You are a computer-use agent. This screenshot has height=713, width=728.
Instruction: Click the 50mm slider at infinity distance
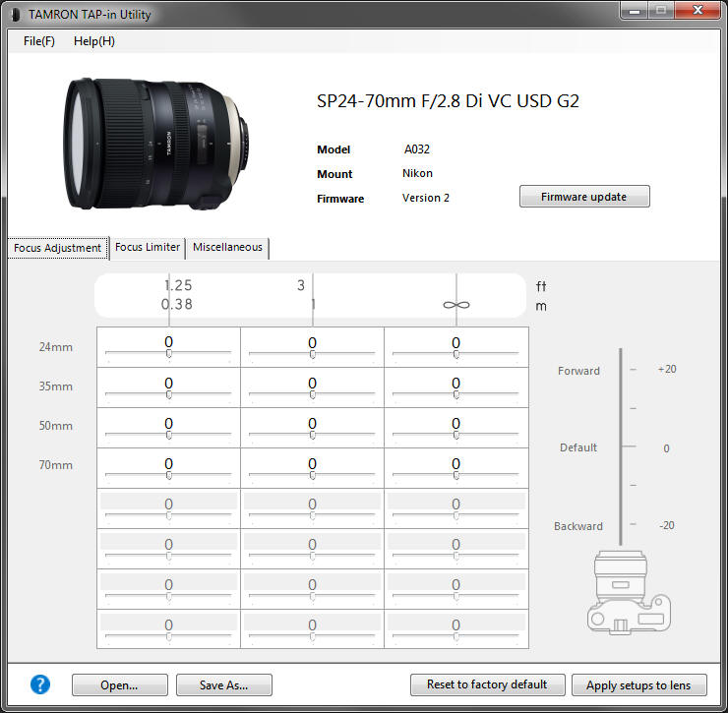click(455, 435)
